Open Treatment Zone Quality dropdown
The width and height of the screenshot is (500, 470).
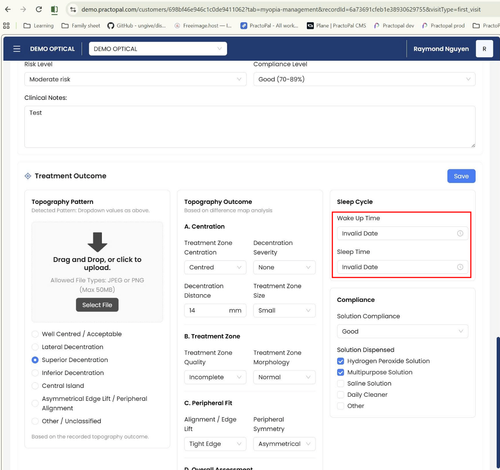coord(215,377)
